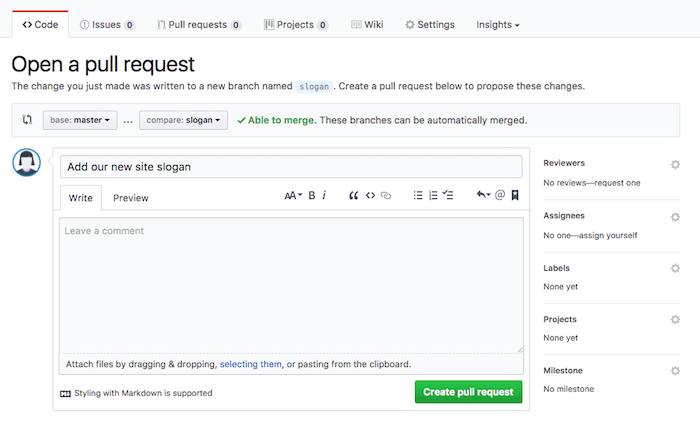Open the Wiki tab
Screen dimensions: 700x424
367,25
